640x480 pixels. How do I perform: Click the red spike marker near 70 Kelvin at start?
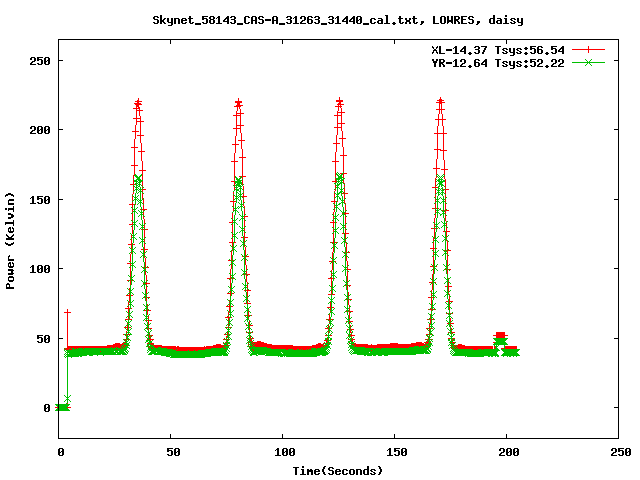click(67, 312)
